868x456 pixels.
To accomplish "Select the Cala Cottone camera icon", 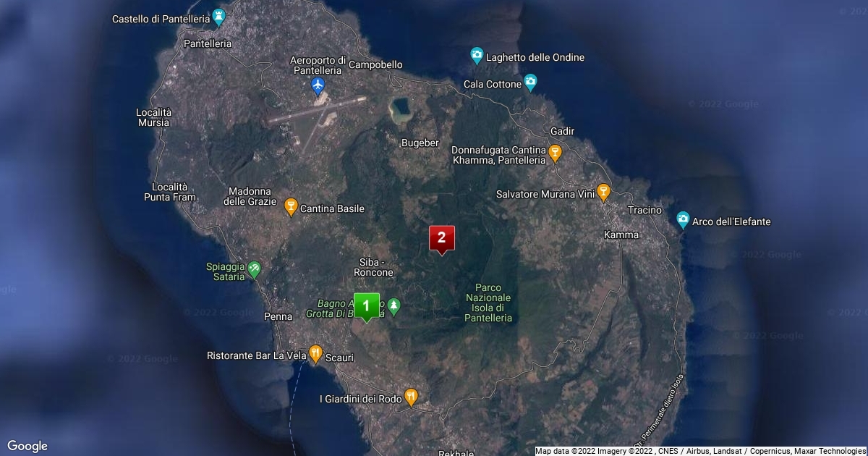I will [531, 83].
